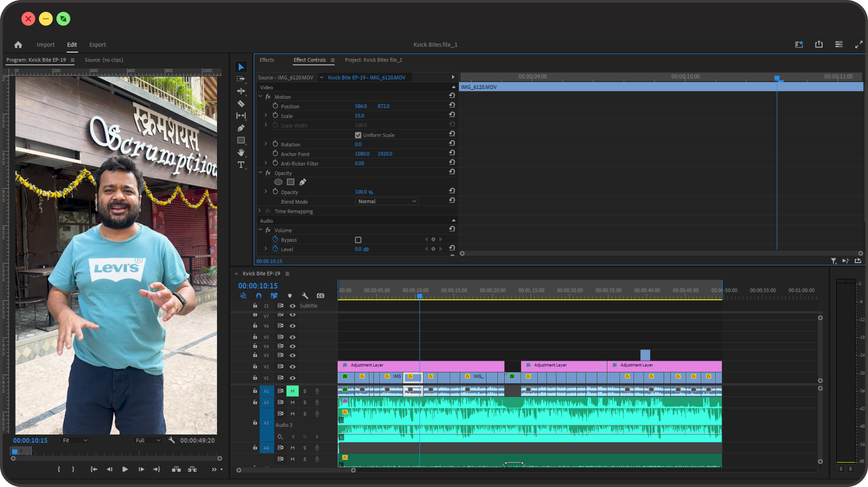Select the Razor tool in the toolbar
Viewport: 868px width, 487px height.
click(241, 103)
